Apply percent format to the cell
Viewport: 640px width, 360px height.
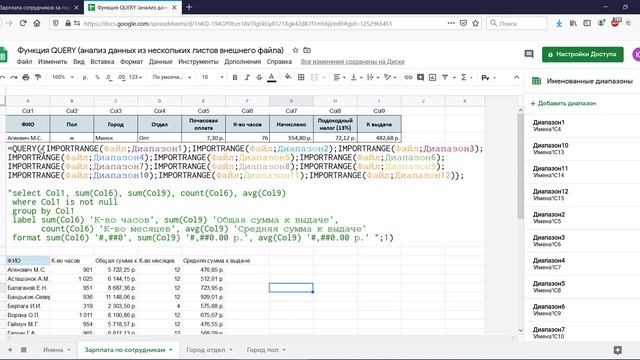pos(97,77)
